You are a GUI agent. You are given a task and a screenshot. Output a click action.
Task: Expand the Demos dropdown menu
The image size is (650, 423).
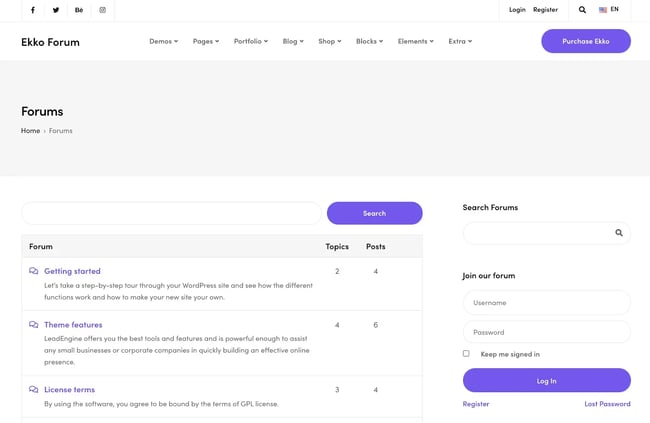pyautogui.click(x=163, y=42)
